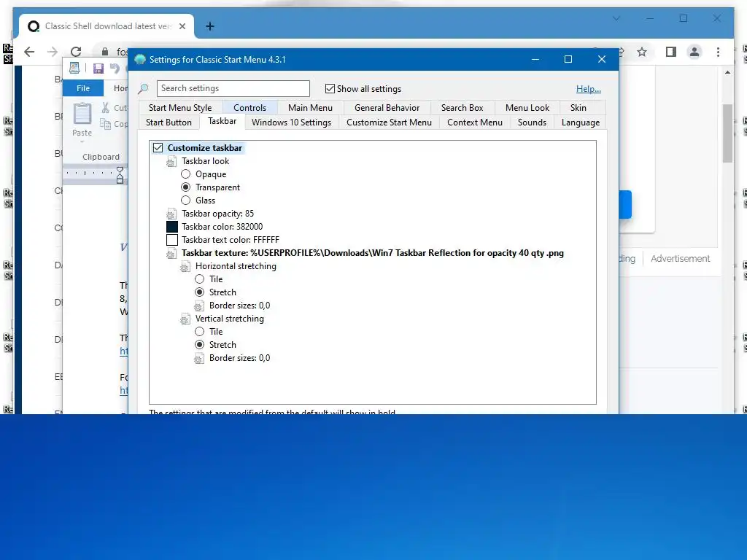This screenshot has width=747, height=560.
Task: Click the Taskbar texture setting icon
Action: (171, 253)
